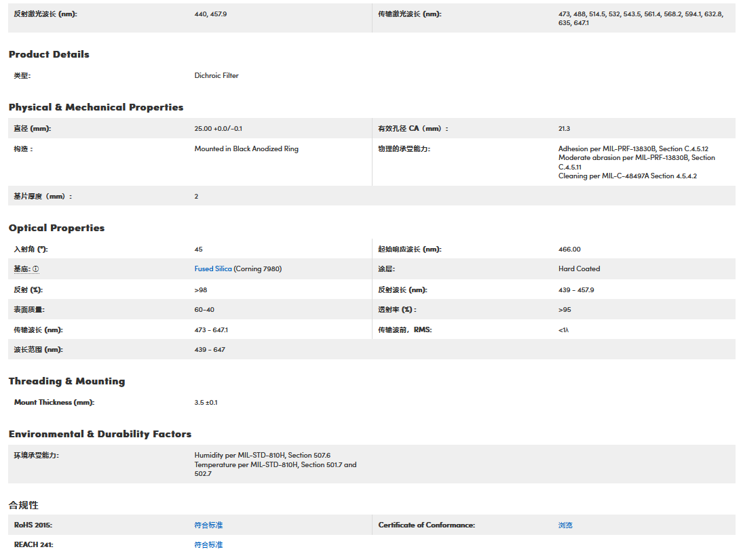Click the 传输激光波长 (nm) label
The image size is (743, 560).
click(410, 14)
